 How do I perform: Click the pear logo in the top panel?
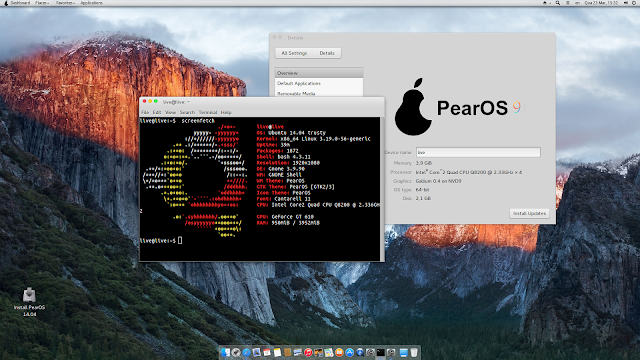point(5,3)
